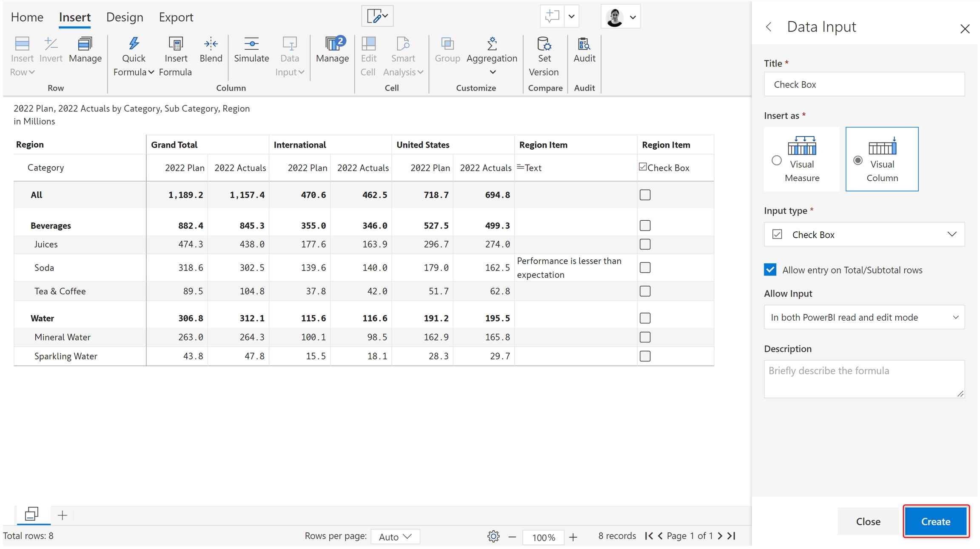Image resolution: width=980 pixels, height=549 pixels.
Task: Open the Aggregation sigma tool
Action: [x=492, y=43]
